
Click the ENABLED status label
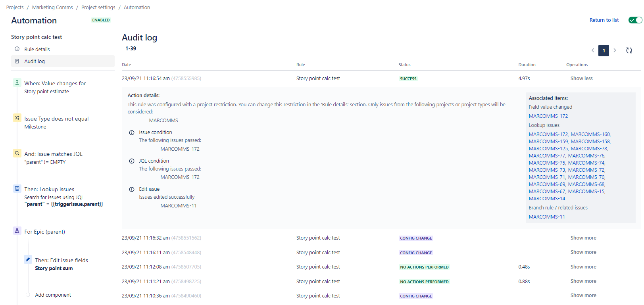tap(101, 20)
